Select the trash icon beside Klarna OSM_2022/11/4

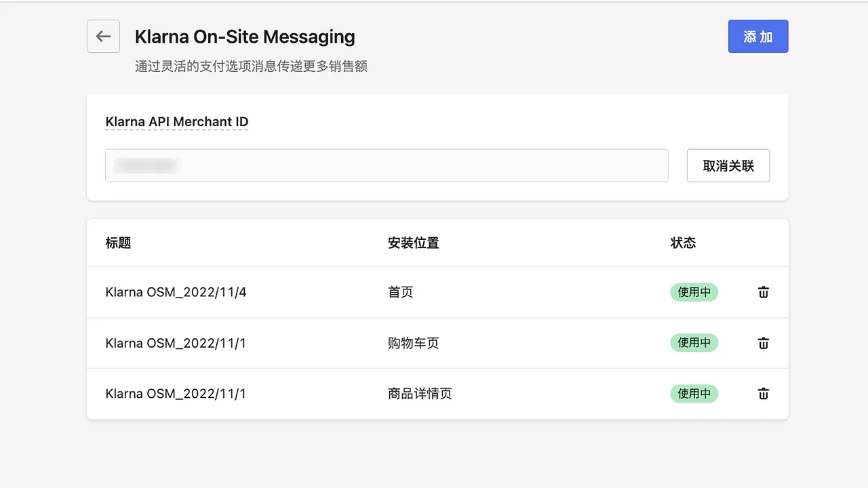click(x=763, y=292)
